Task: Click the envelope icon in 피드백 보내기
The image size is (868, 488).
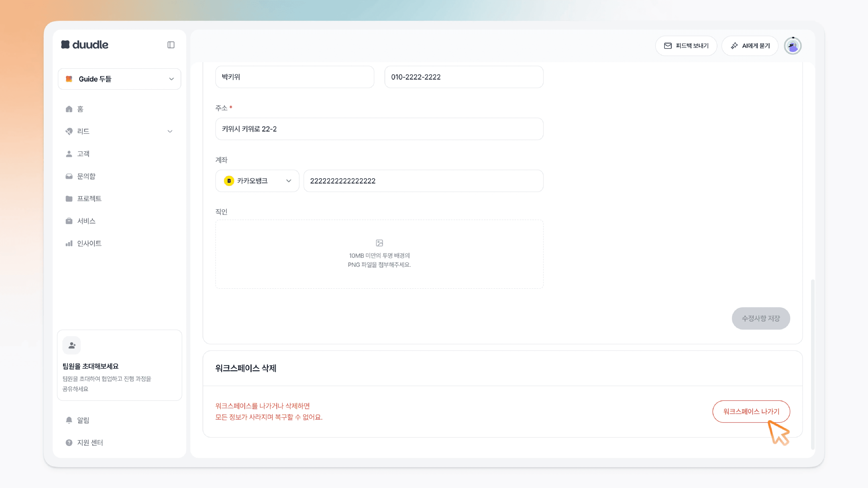Action: 668,46
